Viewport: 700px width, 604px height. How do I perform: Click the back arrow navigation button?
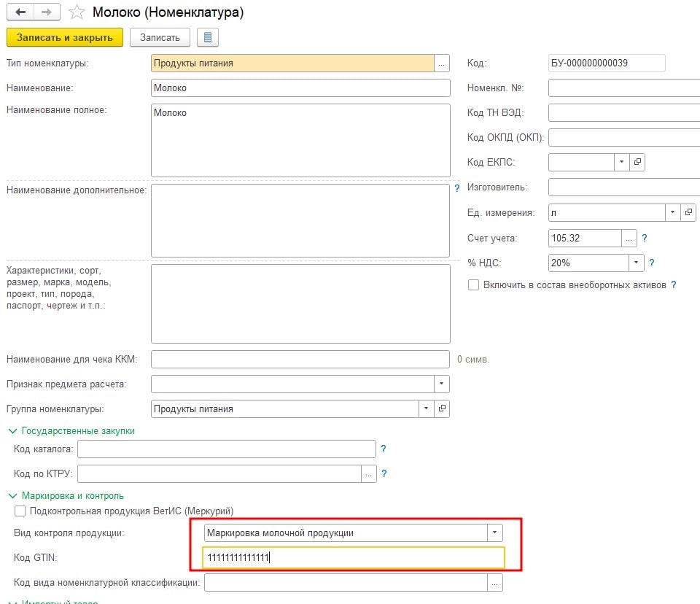(x=20, y=12)
